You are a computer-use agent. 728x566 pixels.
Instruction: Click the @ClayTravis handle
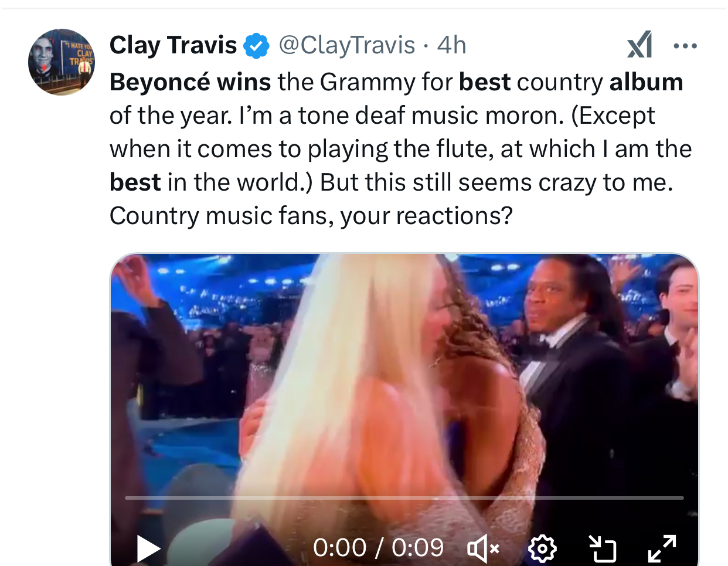click(346, 45)
